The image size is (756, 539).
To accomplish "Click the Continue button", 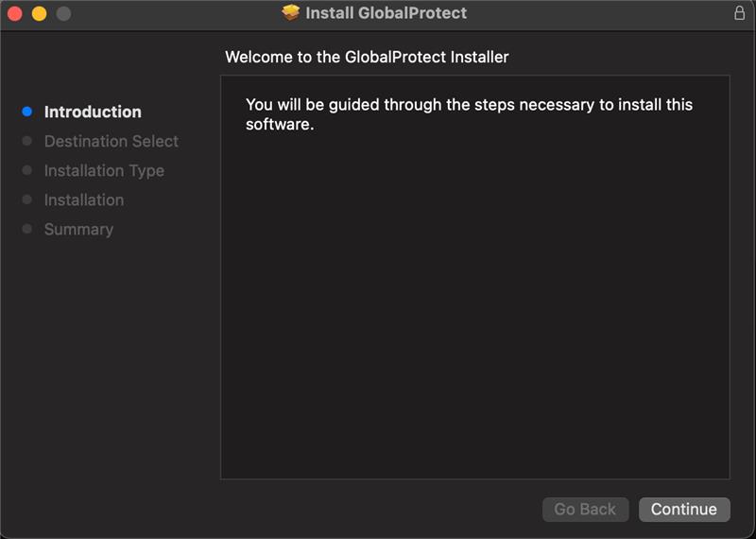I will pos(684,509).
